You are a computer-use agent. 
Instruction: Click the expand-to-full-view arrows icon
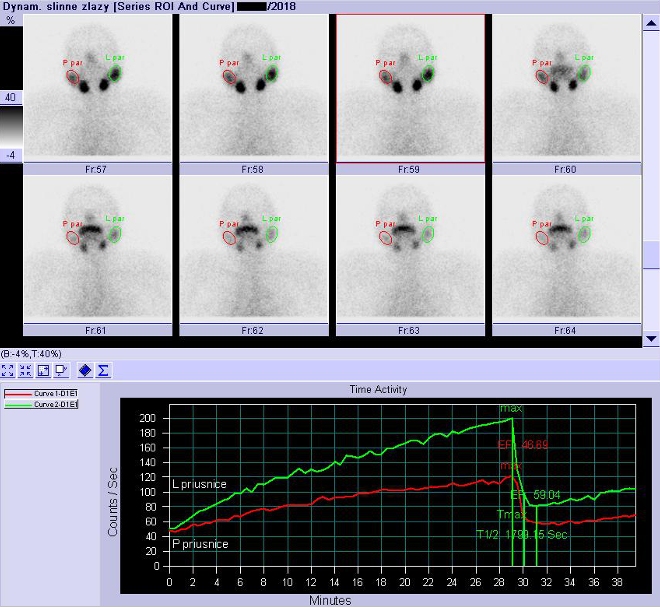pyautogui.click(x=8, y=370)
